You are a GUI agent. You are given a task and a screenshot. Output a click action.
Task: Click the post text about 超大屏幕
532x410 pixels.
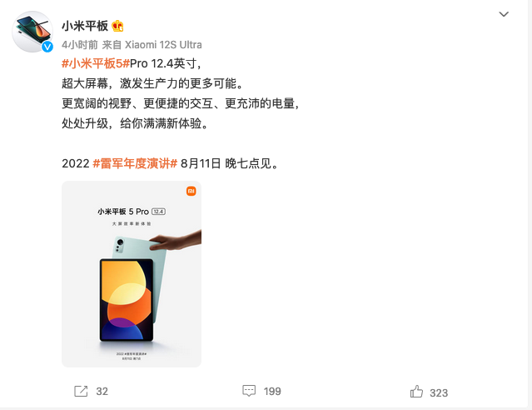point(152,83)
